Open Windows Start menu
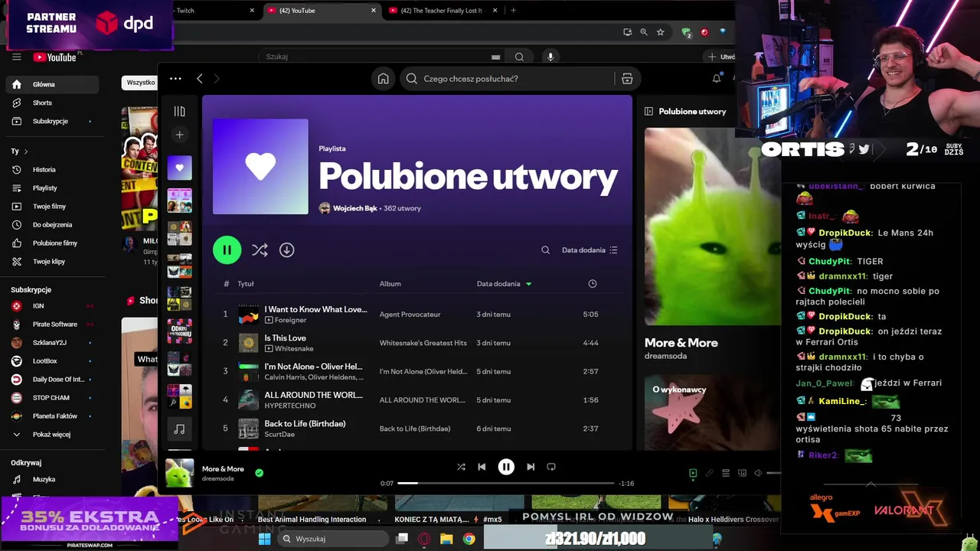The height and width of the screenshot is (551, 980). [x=264, y=539]
